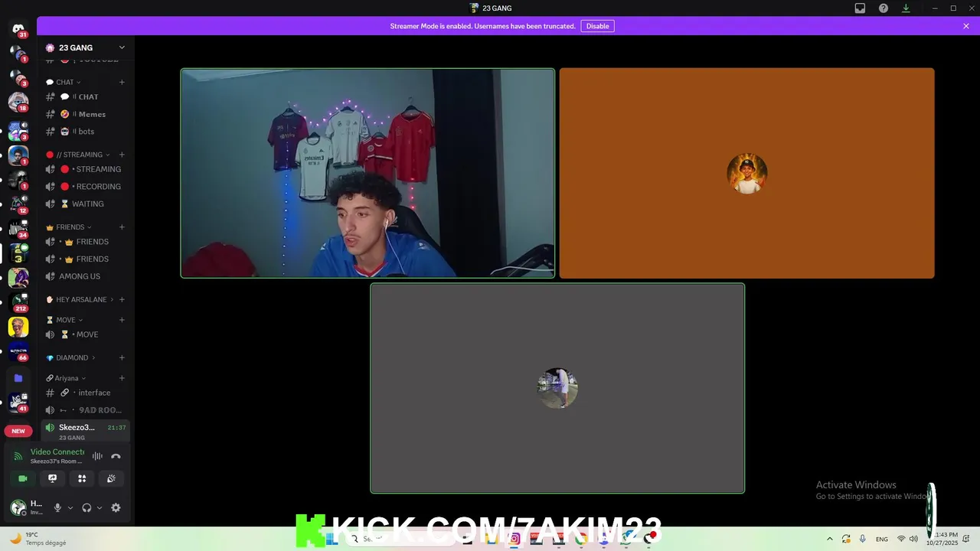
Task: Open the CHAT text channel
Action: click(x=85, y=97)
